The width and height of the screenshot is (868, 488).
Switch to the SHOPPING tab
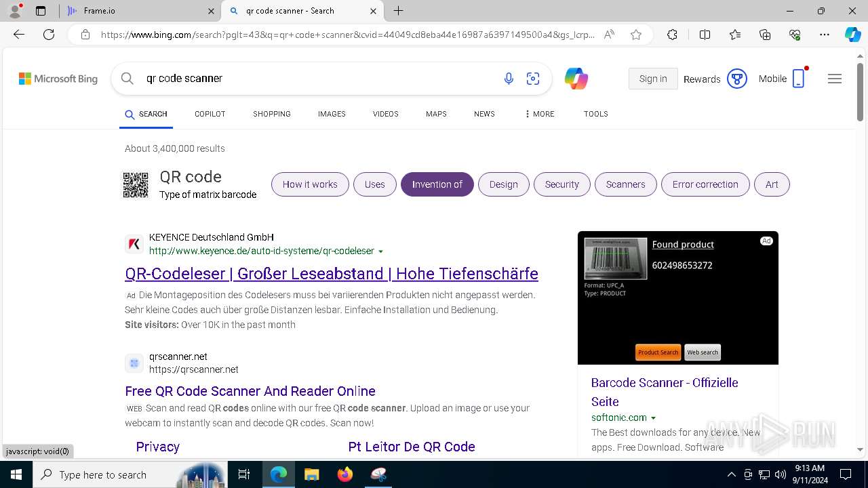272,114
